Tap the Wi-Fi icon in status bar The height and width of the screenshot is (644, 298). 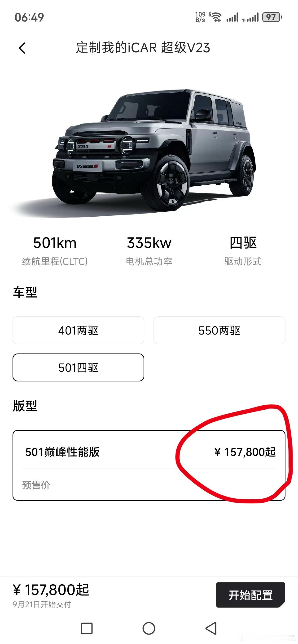(x=215, y=17)
